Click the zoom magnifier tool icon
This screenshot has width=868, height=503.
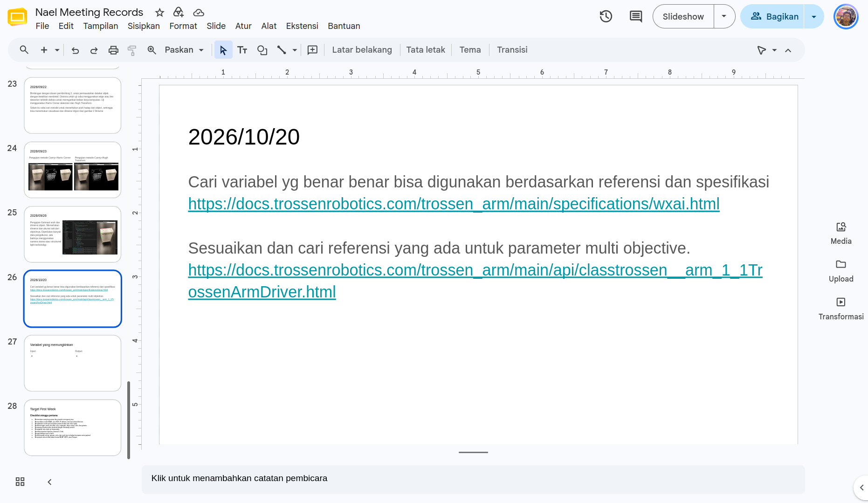152,50
